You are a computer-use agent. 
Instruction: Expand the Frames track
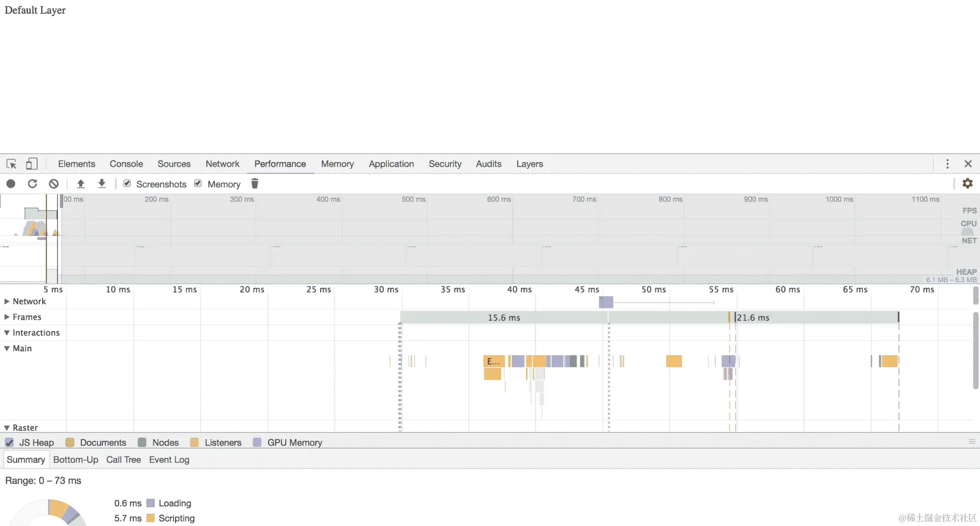pos(7,317)
